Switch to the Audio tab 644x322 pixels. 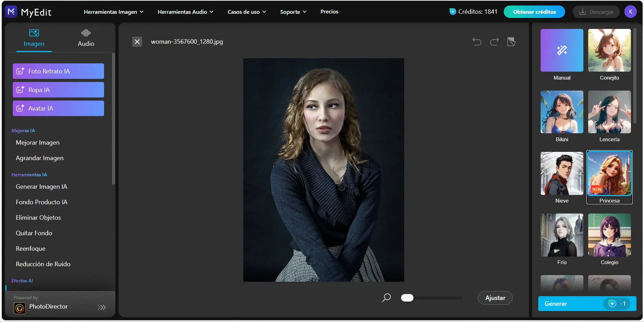(86, 38)
